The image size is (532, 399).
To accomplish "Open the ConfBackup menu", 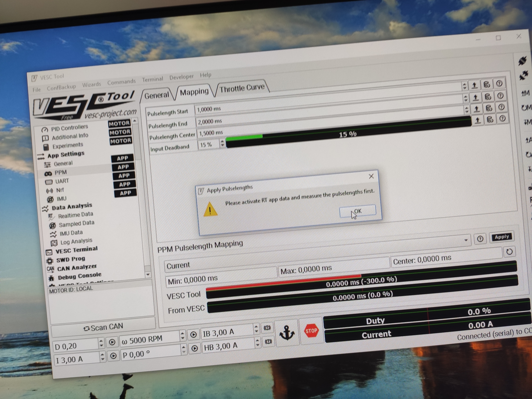I will coord(61,87).
